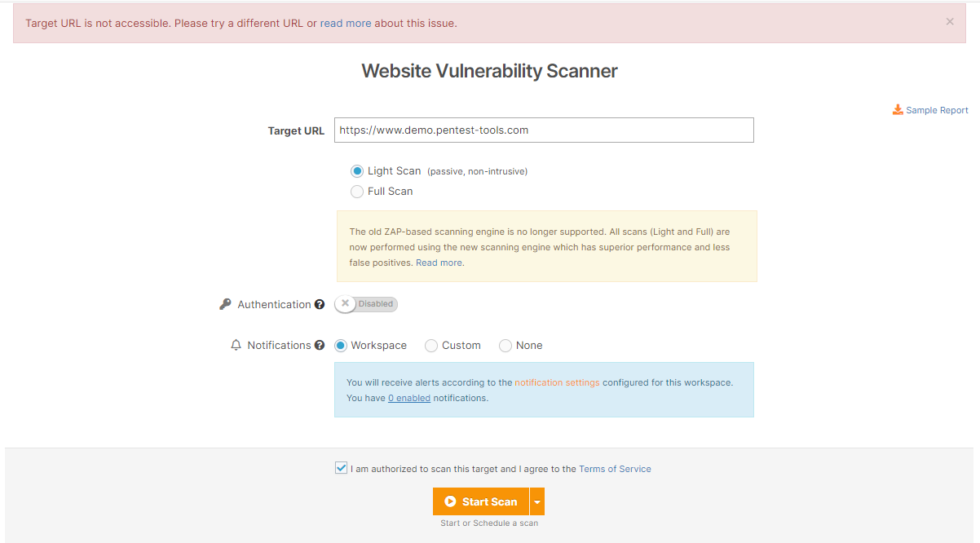The image size is (980, 543).
Task: Open the Notifications help question-mark icon
Action: click(x=321, y=344)
